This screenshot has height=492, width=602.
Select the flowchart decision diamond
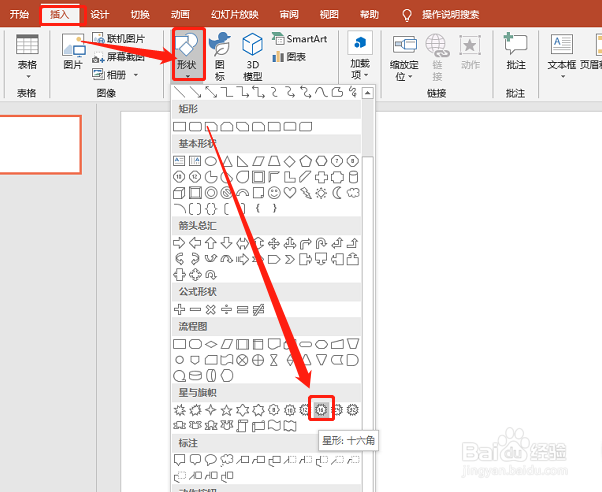tap(211, 344)
